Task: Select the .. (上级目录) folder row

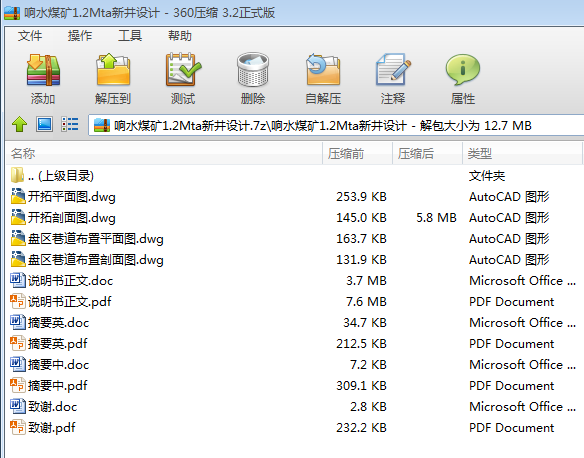Action: (x=295, y=176)
